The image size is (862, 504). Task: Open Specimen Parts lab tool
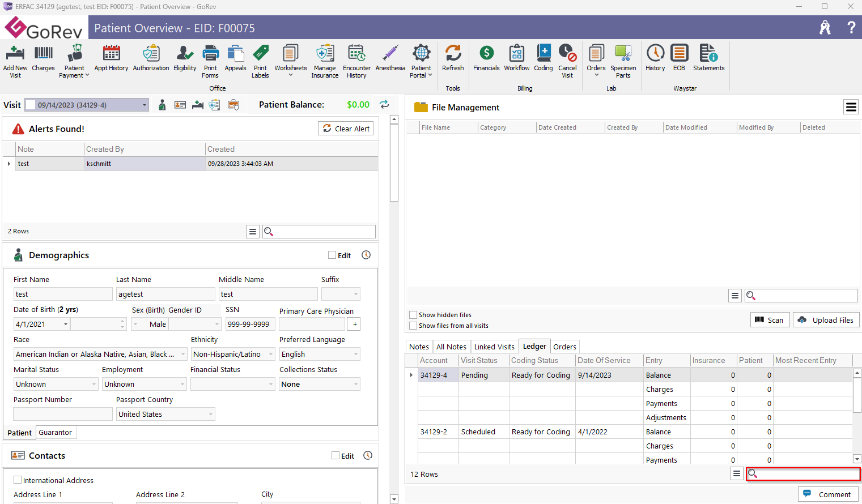(623, 61)
